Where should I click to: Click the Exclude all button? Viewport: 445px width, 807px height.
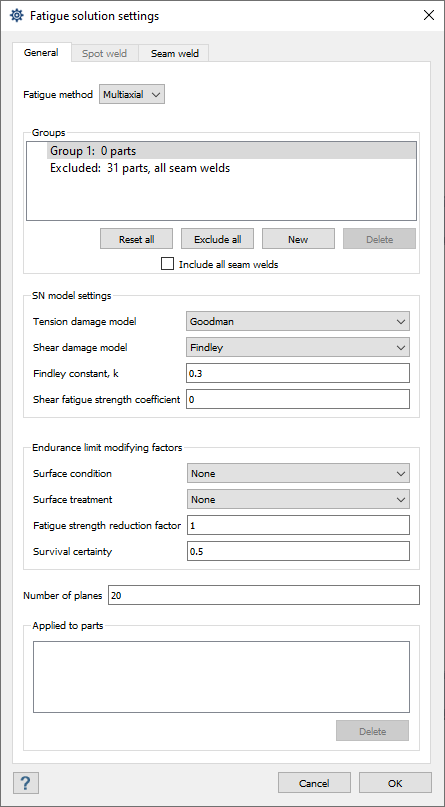(x=218, y=239)
